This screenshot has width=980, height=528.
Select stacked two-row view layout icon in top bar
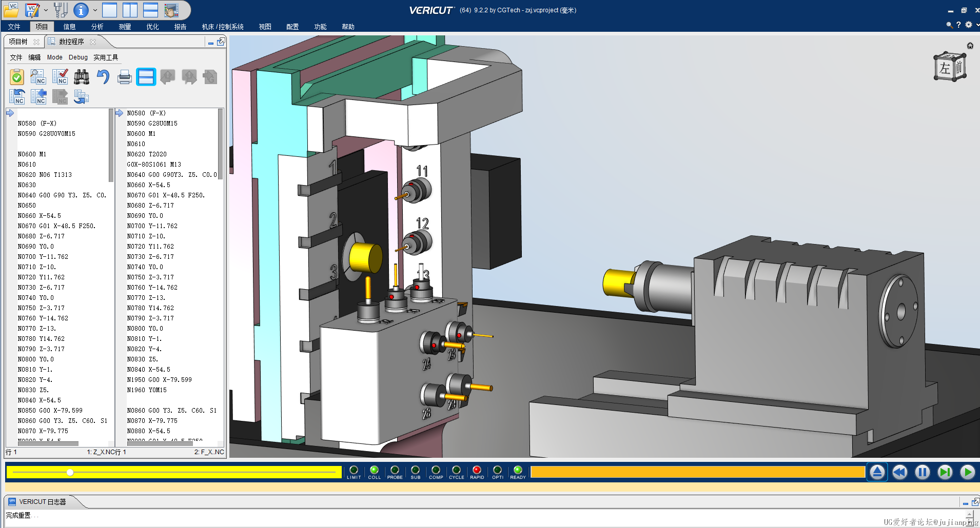pyautogui.click(x=150, y=10)
